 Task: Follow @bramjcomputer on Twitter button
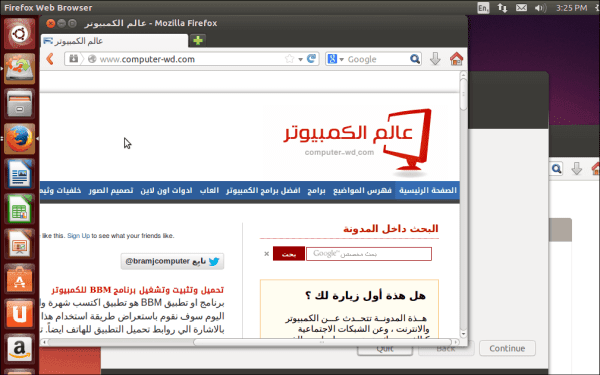point(172,261)
